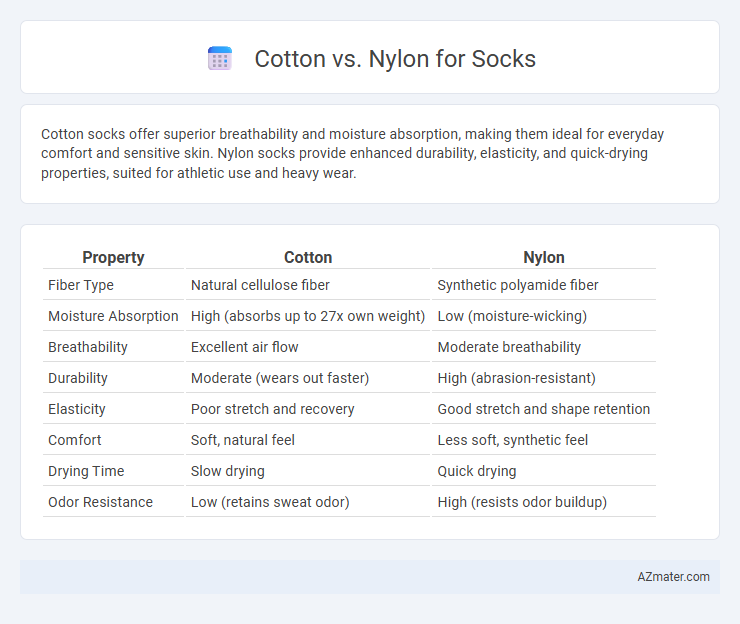Select the 'Cotton' column header

point(308,257)
